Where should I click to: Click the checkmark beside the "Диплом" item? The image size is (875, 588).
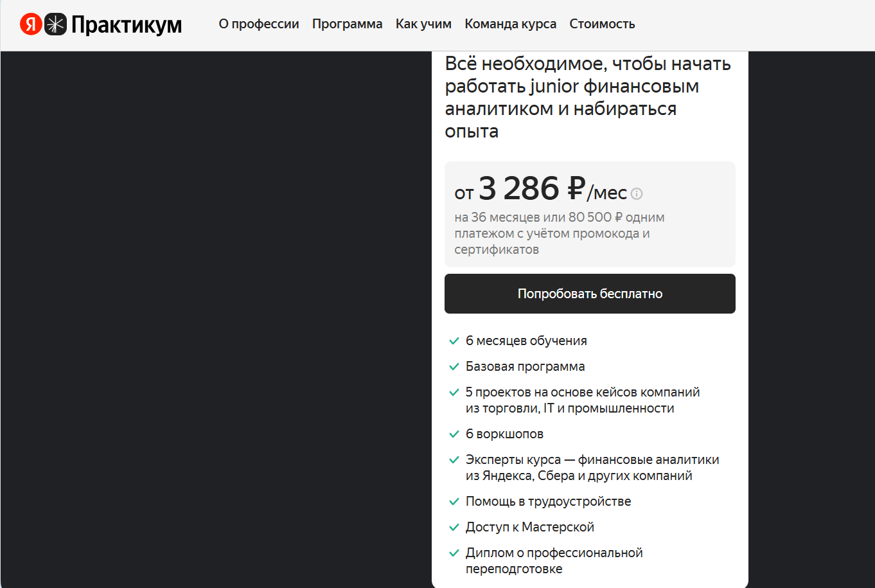pyautogui.click(x=454, y=553)
